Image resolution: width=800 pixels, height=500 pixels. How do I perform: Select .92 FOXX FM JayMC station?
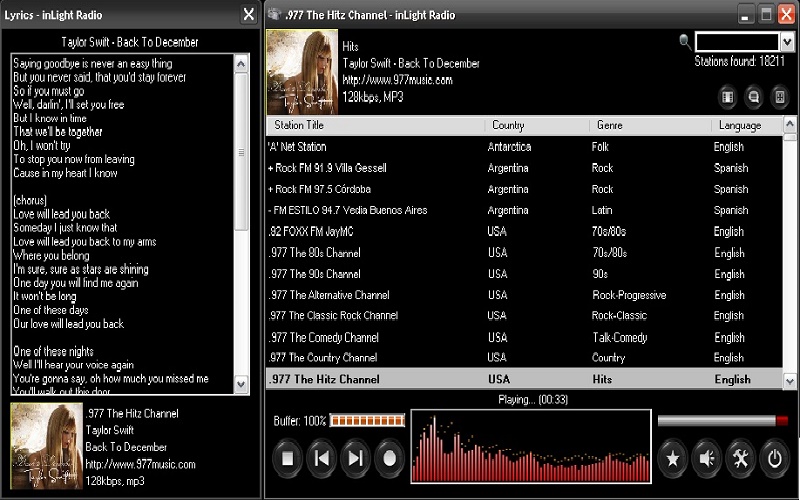click(524, 232)
